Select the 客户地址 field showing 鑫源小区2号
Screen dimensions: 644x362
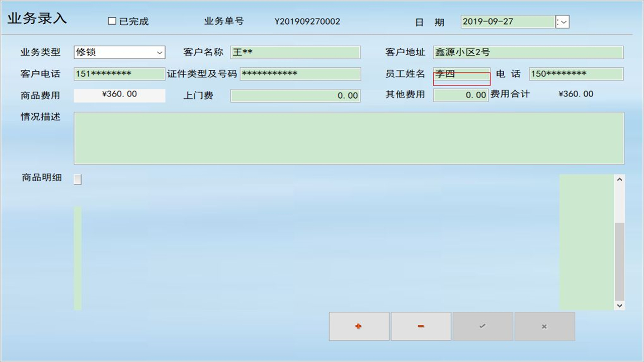click(528, 52)
